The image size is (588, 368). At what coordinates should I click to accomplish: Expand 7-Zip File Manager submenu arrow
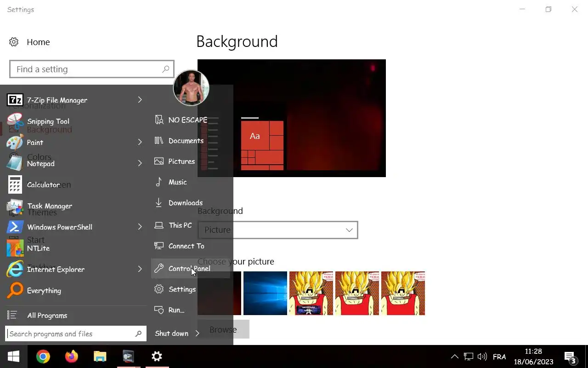click(x=140, y=100)
